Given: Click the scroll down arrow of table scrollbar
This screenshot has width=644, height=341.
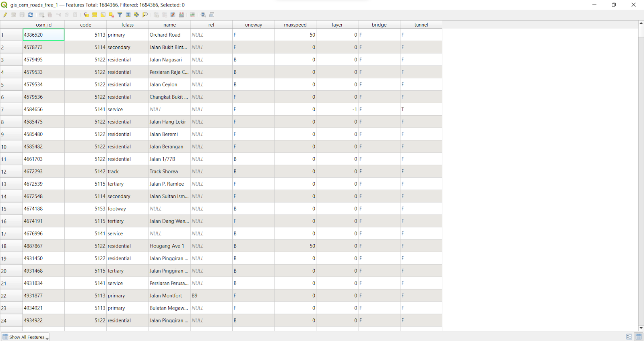Looking at the screenshot, I should point(641,328).
